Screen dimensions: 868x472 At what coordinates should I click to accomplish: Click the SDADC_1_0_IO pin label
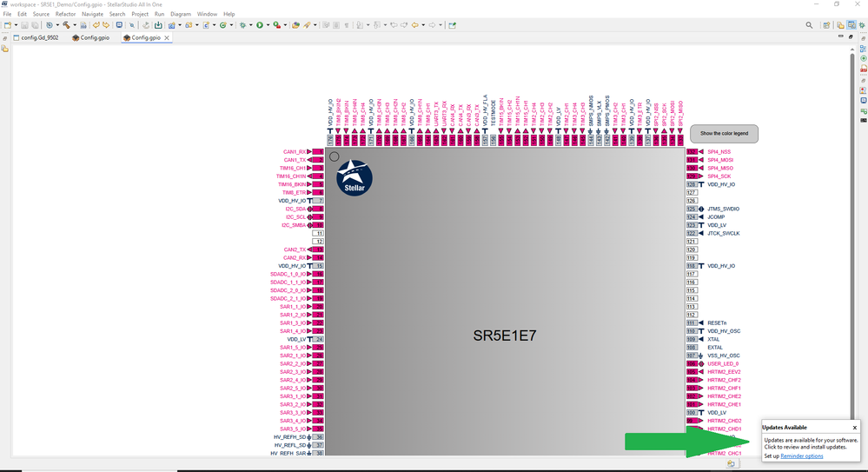tap(288, 274)
